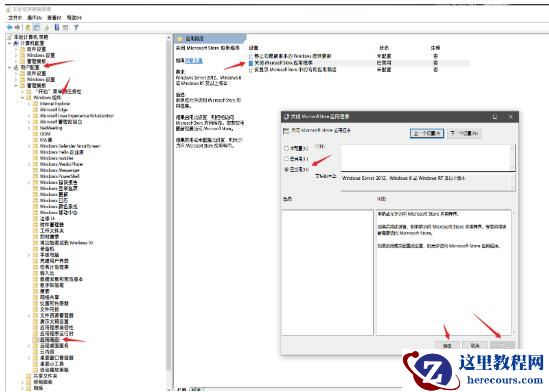Screen dimensions: 549x392
Task: Click the Forward arrow toolbar icon
Action: 17,27
